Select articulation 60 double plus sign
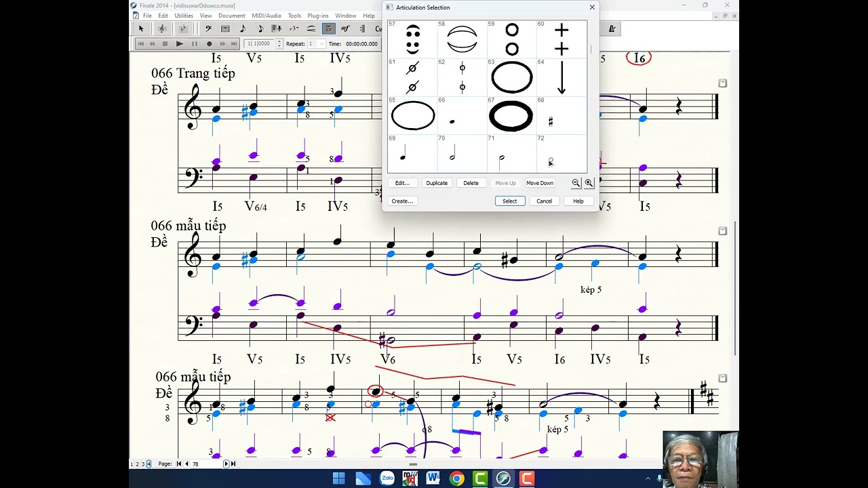This screenshot has height=488, width=868. click(x=561, y=39)
